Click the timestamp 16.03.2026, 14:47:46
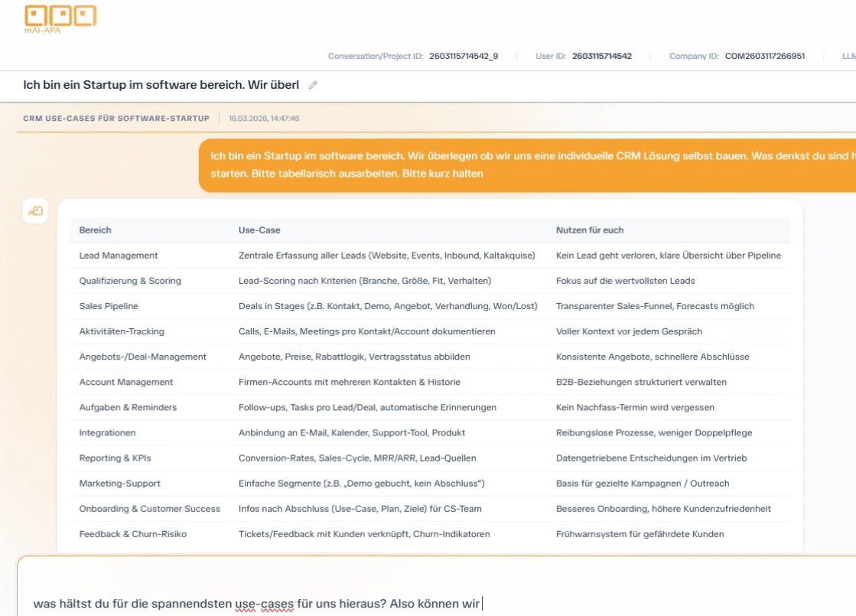The image size is (856, 616). click(263, 119)
